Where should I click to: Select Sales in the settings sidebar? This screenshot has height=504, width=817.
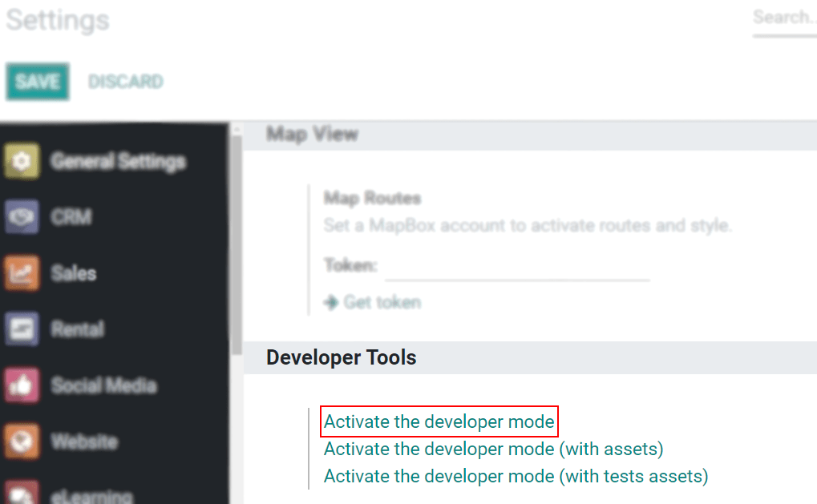pyautogui.click(x=74, y=273)
